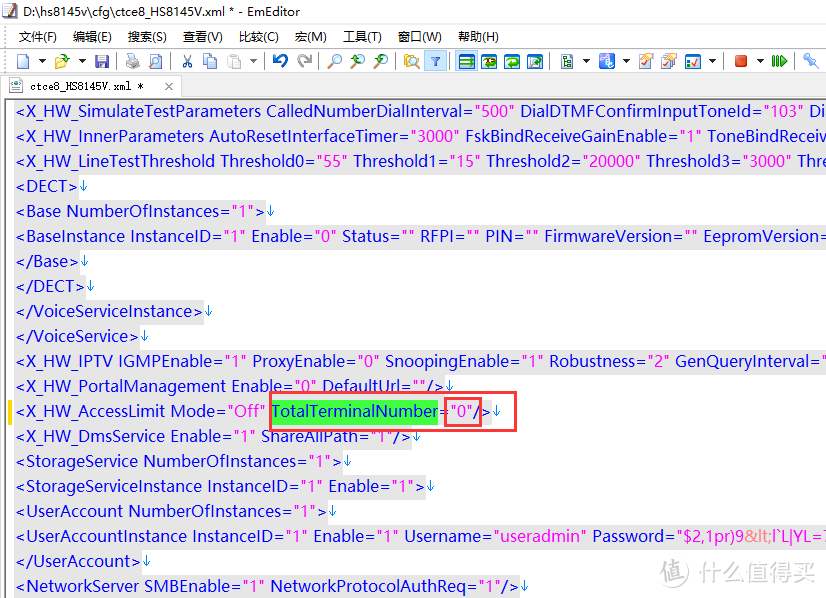
Task: Click the Cut scissors icon
Action: coord(187,61)
